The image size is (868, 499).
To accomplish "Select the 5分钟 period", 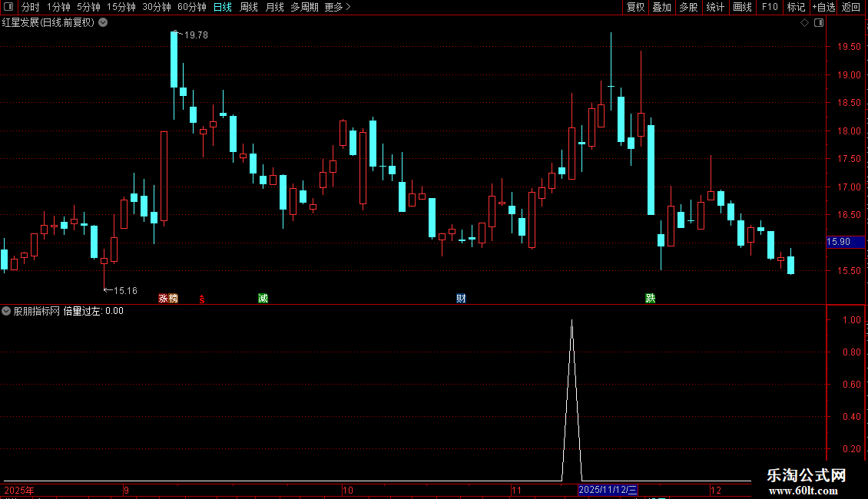I will (88, 7).
